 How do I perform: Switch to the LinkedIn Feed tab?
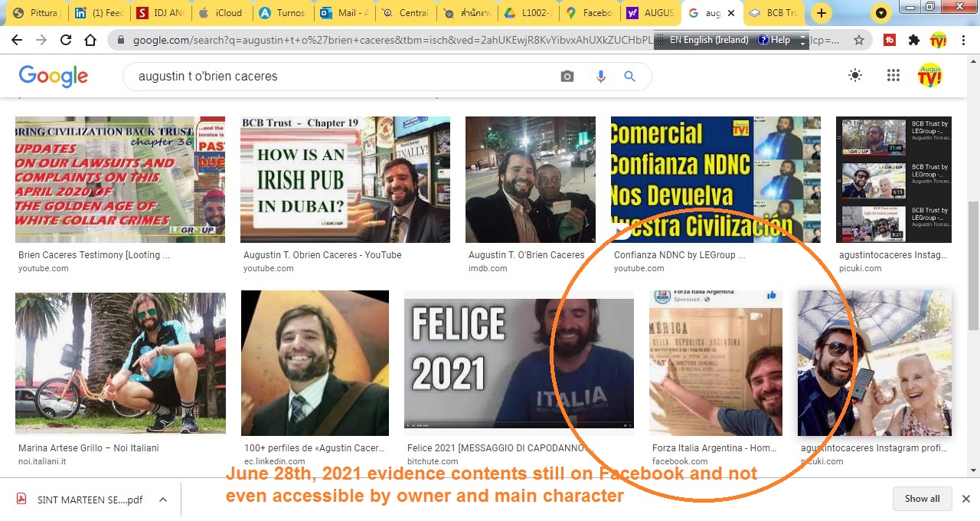[98, 13]
